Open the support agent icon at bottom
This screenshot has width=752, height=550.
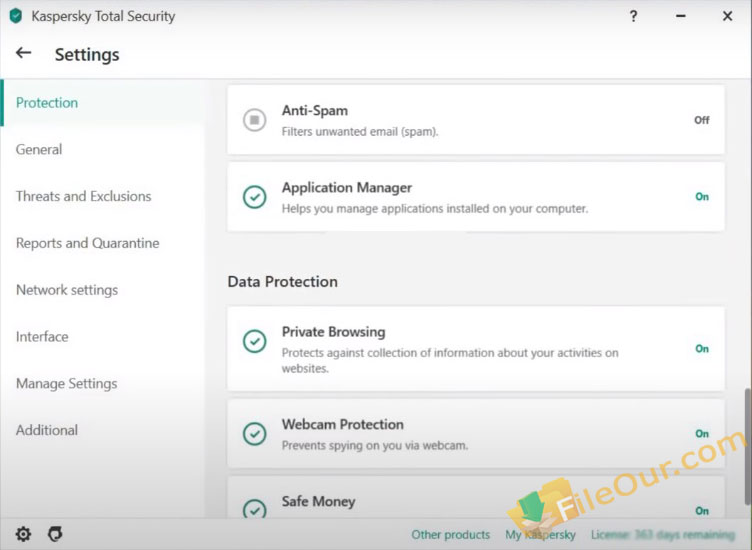click(x=55, y=534)
